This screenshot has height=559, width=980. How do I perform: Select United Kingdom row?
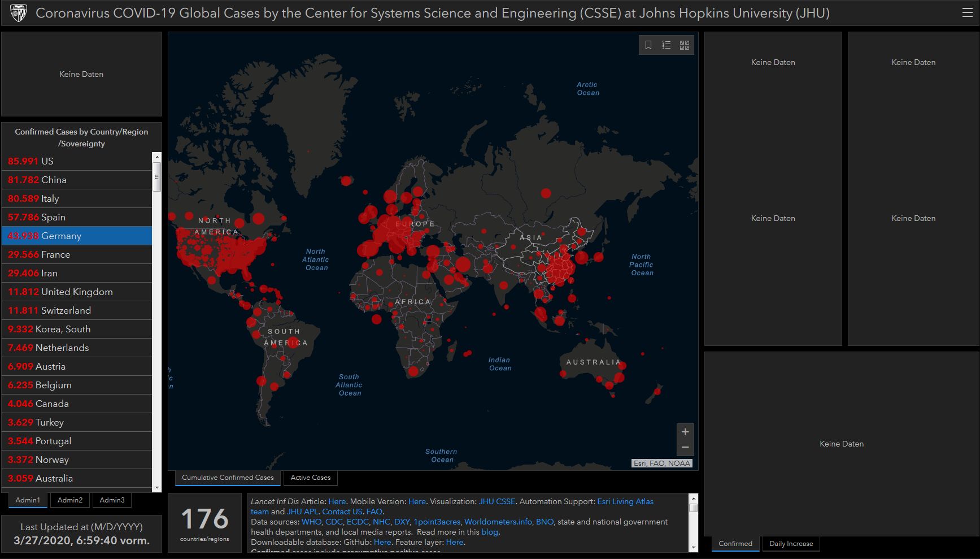[x=77, y=292]
